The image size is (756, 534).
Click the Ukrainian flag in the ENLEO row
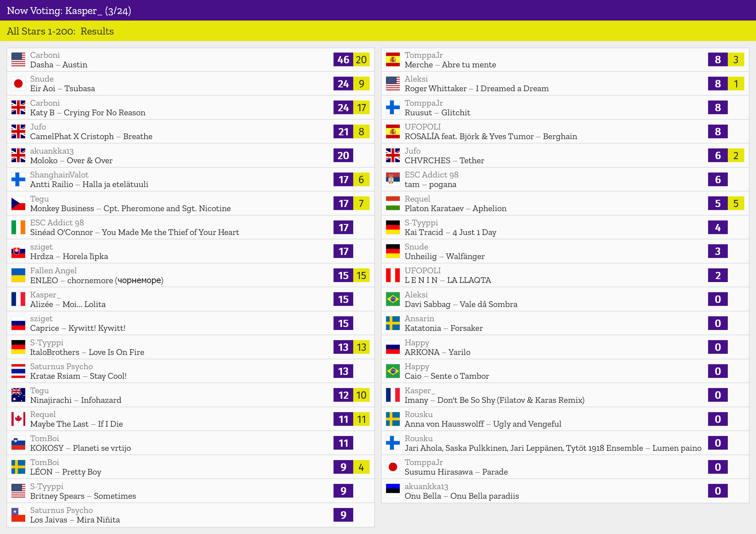click(18, 275)
